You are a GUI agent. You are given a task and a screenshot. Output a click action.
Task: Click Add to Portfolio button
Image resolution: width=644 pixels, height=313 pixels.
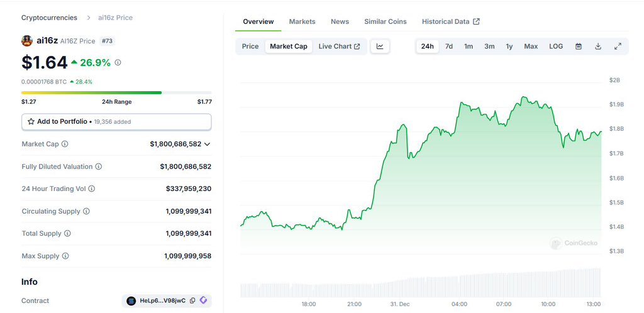click(116, 121)
